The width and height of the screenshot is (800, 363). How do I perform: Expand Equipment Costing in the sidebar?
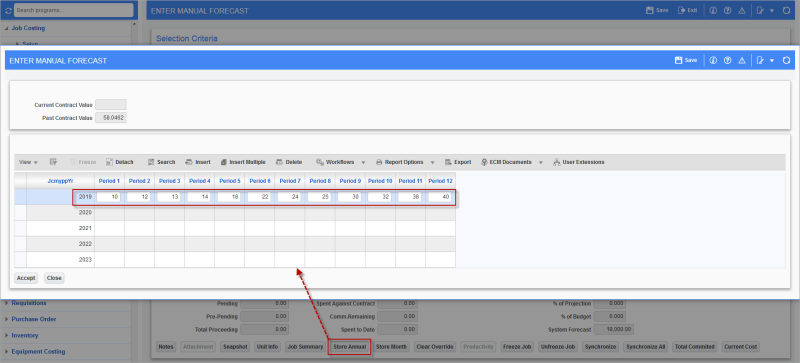[x=7, y=352]
